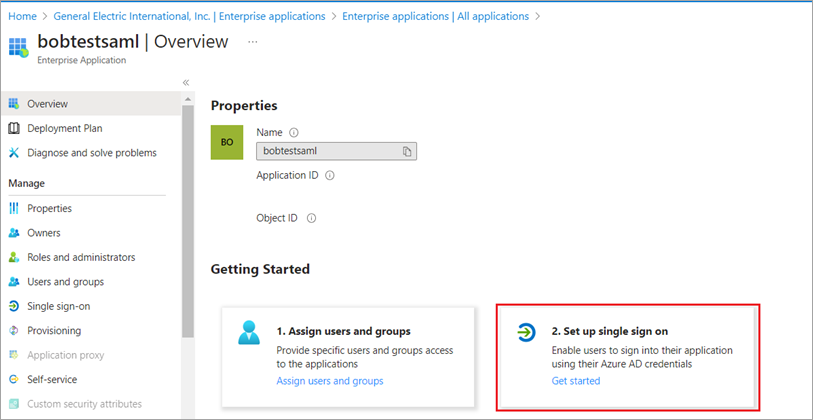Click the Application proxy icon
This screenshot has height=420, width=813.
click(x=14, y=355)
